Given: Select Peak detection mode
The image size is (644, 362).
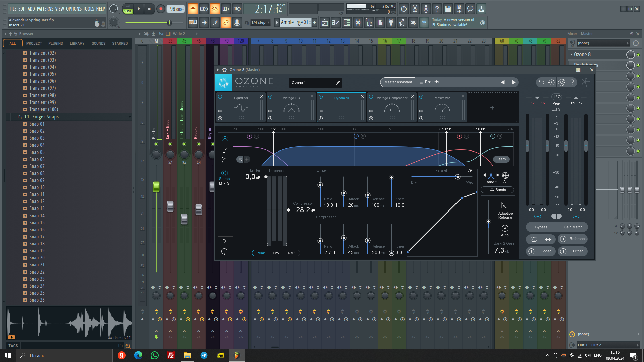Looking at the screenshot, I should point(260,253).
